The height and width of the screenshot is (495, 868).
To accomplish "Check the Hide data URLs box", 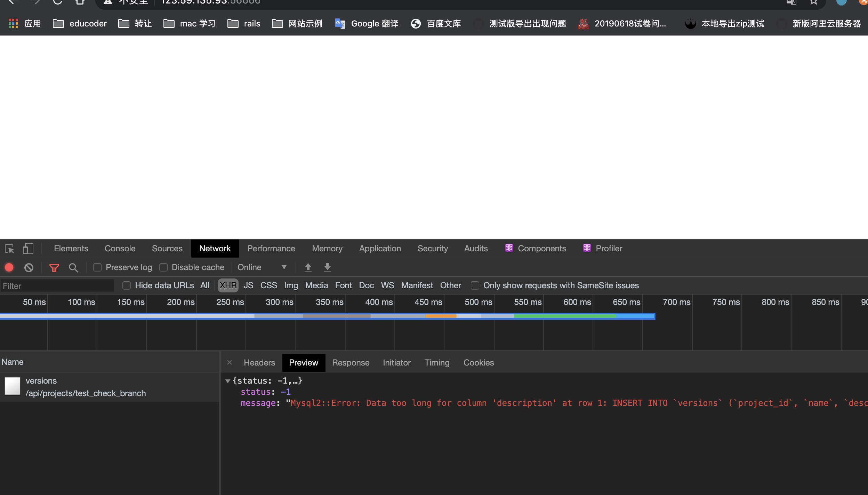I will pos(127,285).
